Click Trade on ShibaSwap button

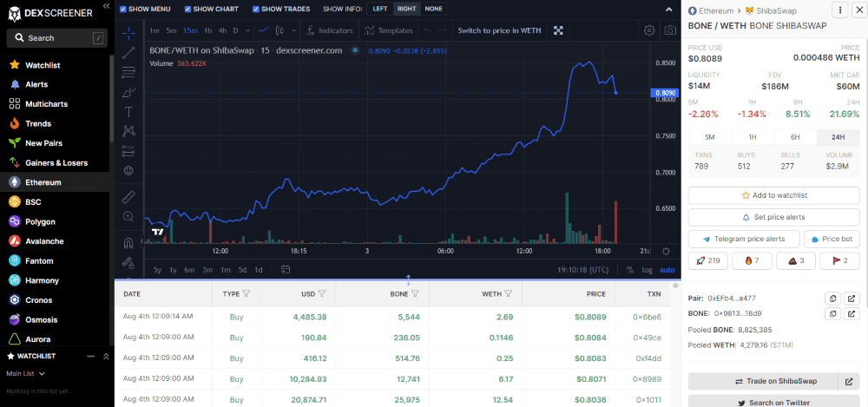click(x=763, y=382)
